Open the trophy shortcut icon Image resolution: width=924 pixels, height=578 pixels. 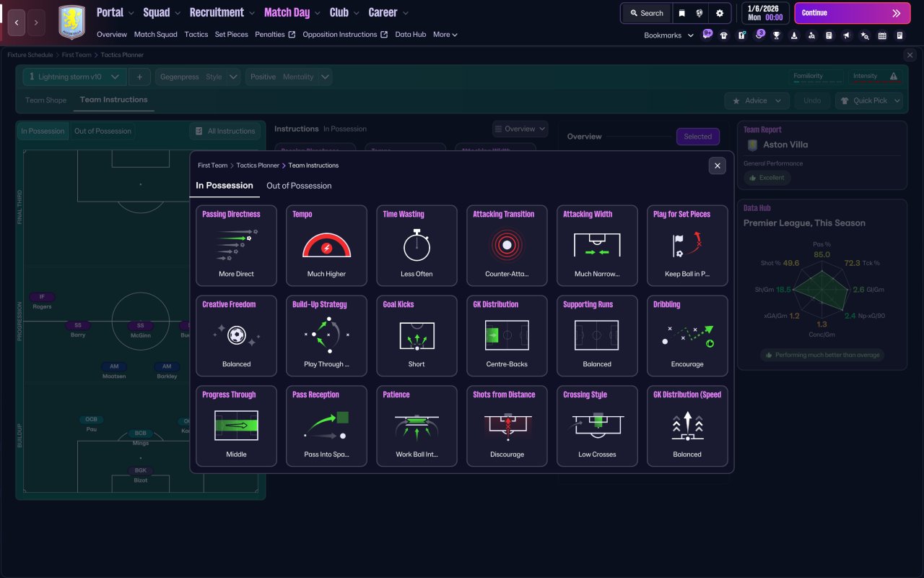pos(777,35)
